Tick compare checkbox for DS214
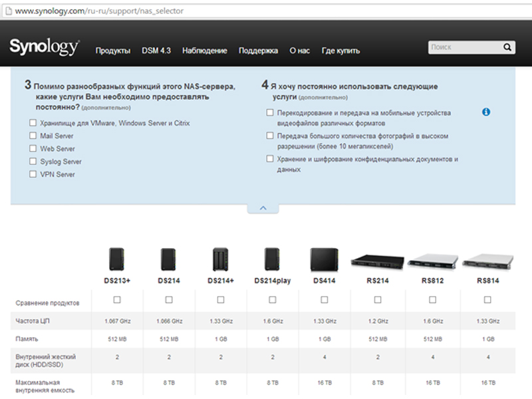The image size is (532, 399). (169, 300)
